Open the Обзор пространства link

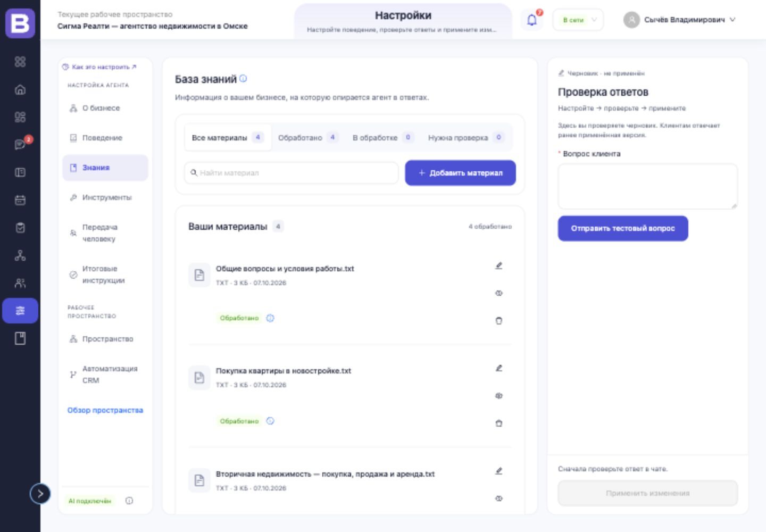[x=105, y=410]
